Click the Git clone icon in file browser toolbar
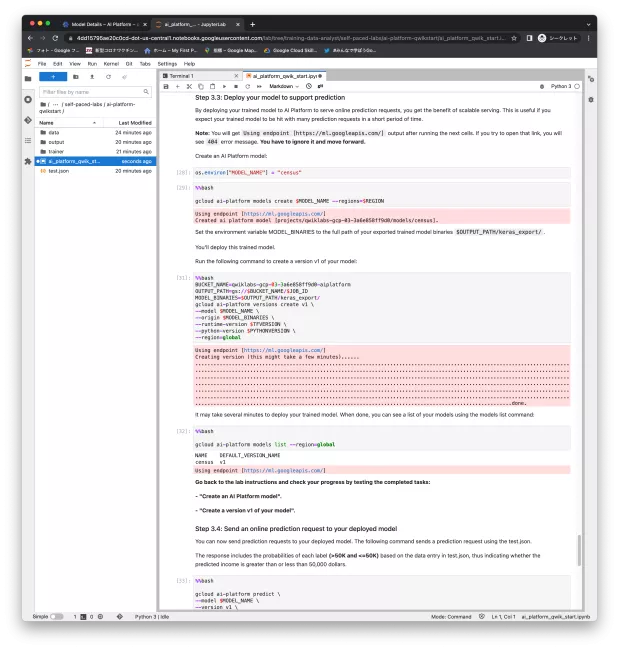 tap(124, 77)
